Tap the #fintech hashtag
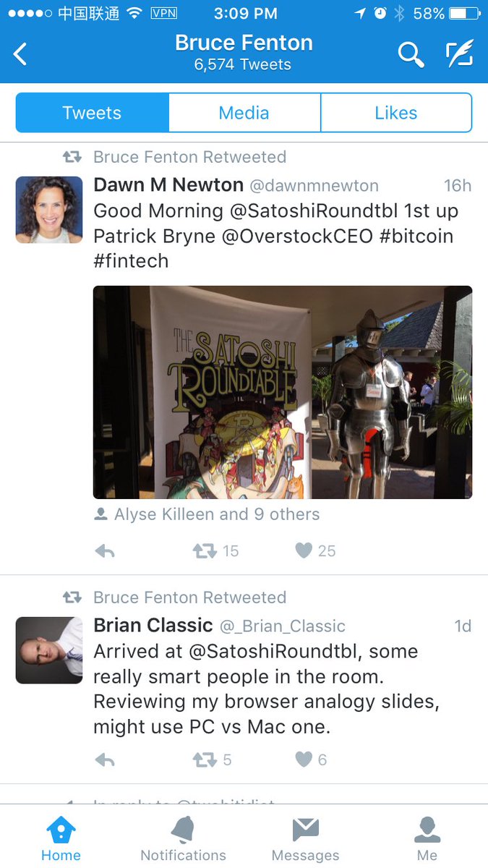The image size is (488, 868). pos(131,261)
